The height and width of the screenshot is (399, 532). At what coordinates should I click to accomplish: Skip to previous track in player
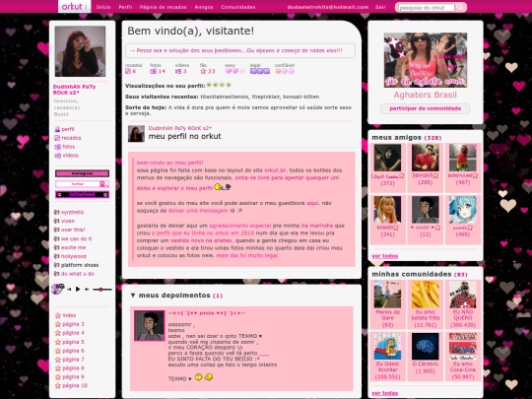(69, 290)
